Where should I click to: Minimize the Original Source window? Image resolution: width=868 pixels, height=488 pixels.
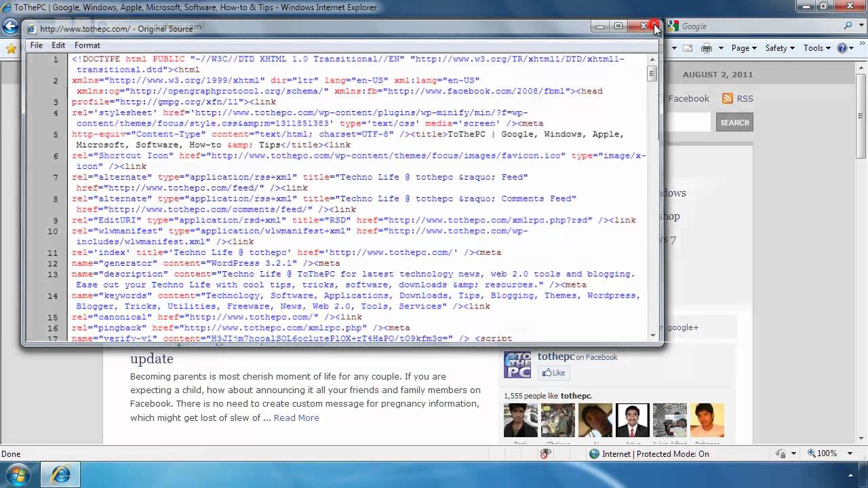[x=600, y=26]
